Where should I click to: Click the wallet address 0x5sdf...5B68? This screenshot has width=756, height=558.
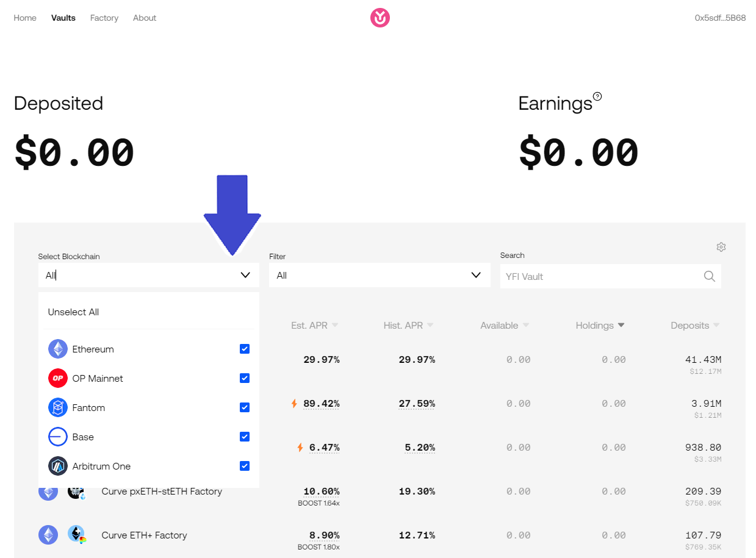click(x=720, y=18)
